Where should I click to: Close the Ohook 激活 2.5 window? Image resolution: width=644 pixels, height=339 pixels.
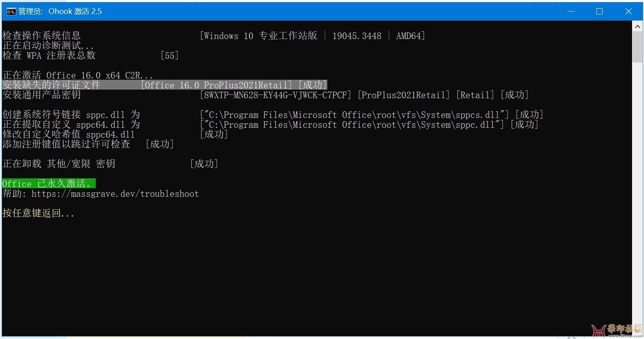pyautogui.click(x=628, y=12)
